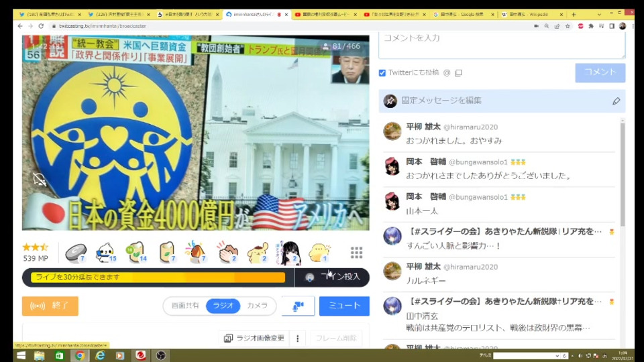Image resolution: width=644 pixels, height=362 pixels.
Task: Send the black-haired girl sticker gift
Action: click(x=289, y=253)
